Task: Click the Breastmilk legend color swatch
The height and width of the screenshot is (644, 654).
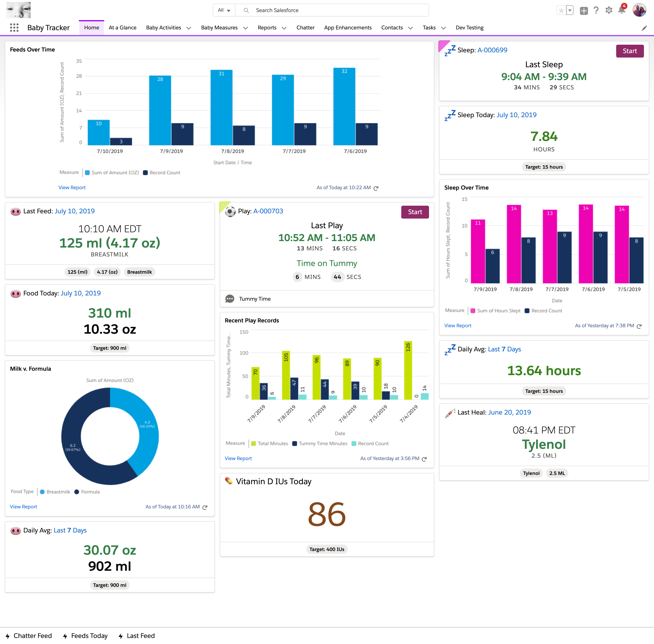Action: pos(42,492)
